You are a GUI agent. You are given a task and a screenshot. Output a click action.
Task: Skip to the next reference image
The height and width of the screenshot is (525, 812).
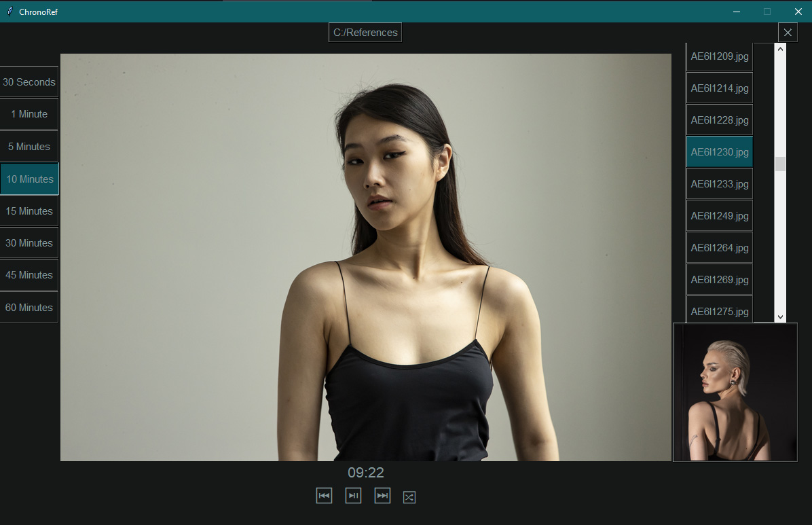[x=382, y=496]
